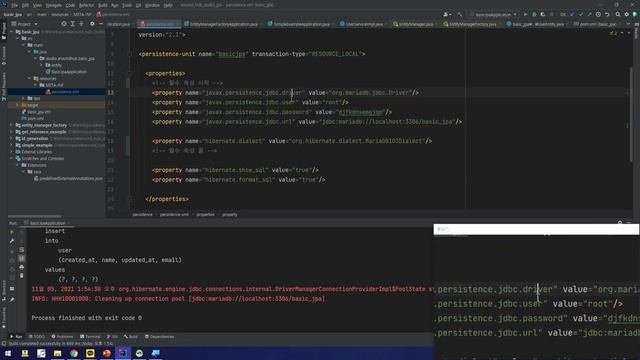Open the Build menu
Viewport: 640px width, 360px height.
[x=102, y=5]
